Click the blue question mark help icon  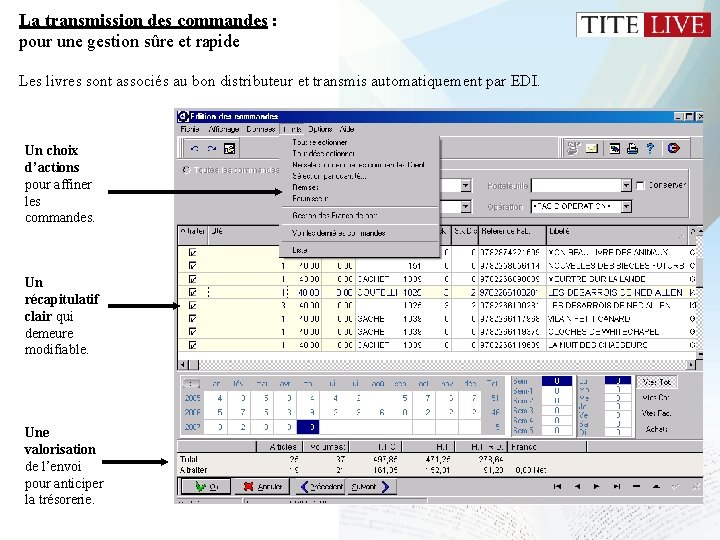point(650,148)
